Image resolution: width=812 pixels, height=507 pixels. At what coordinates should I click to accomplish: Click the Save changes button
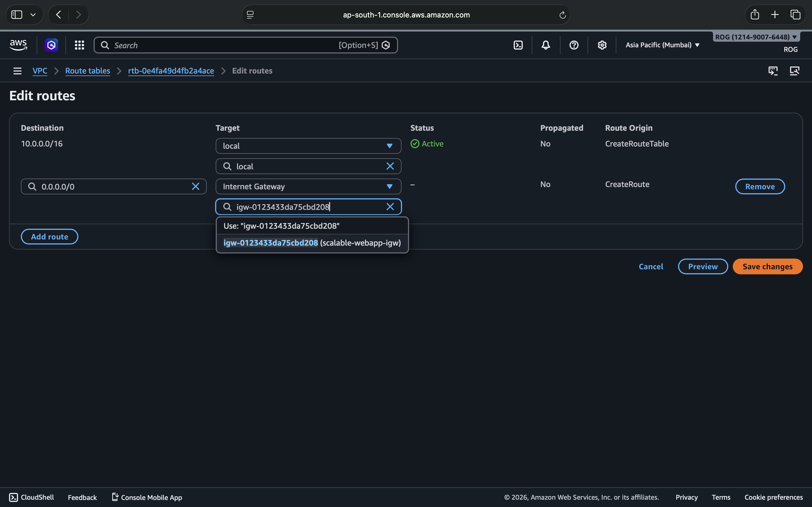coord(767,266)
